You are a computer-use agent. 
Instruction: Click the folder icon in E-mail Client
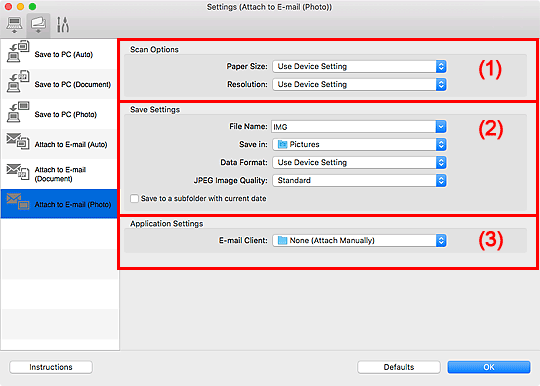[282, 240]
